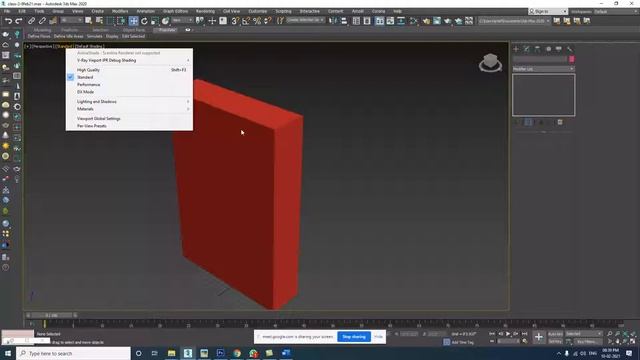Open the selection filter dropdown

click(x=71, y=20)
